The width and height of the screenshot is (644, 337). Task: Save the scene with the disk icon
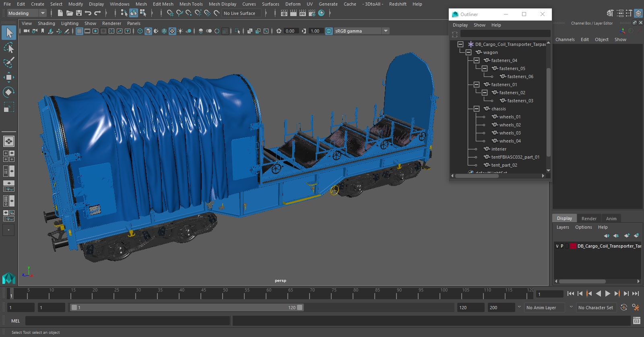point(79,13)
